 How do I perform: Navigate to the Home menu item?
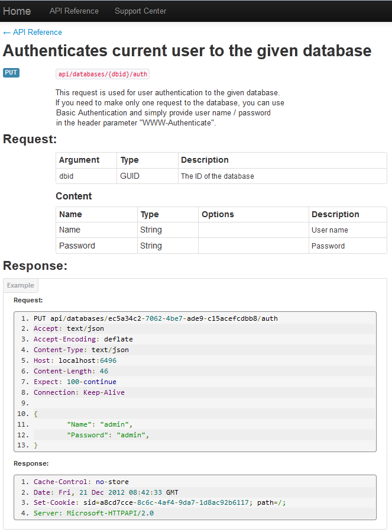[17, 11]
